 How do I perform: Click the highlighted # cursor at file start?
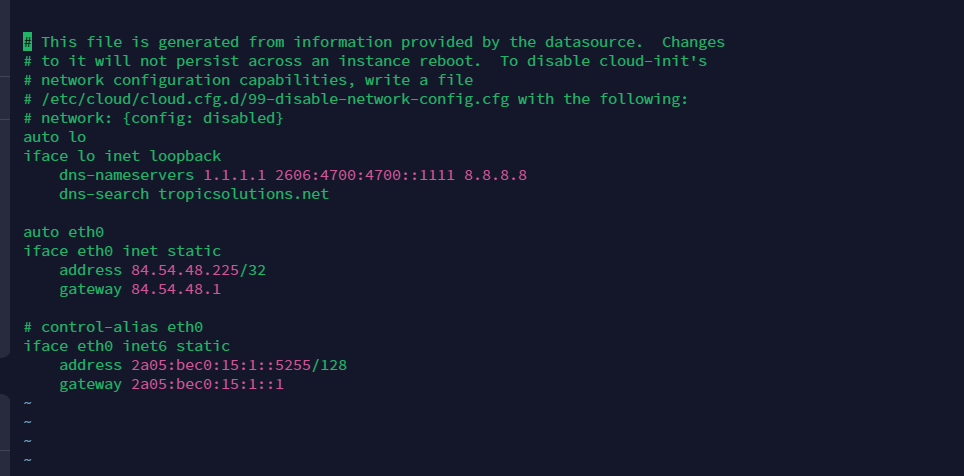[x=28, y=42]
